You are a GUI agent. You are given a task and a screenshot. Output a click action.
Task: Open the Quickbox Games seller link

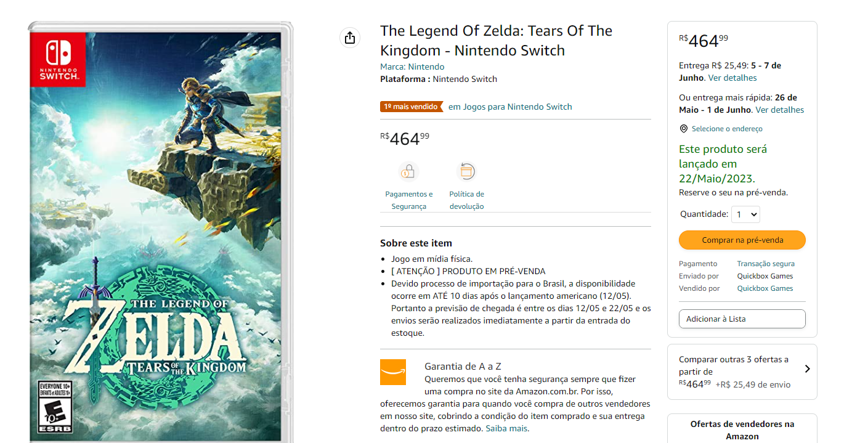point(765,288)
